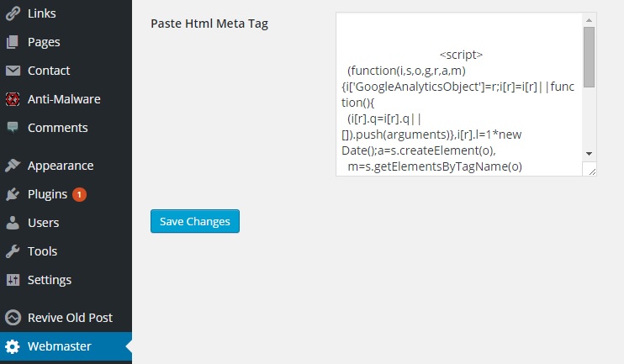Click the Pages icon in sidebar
This screenshot has height=364, width=624.
tap(13, 42)
